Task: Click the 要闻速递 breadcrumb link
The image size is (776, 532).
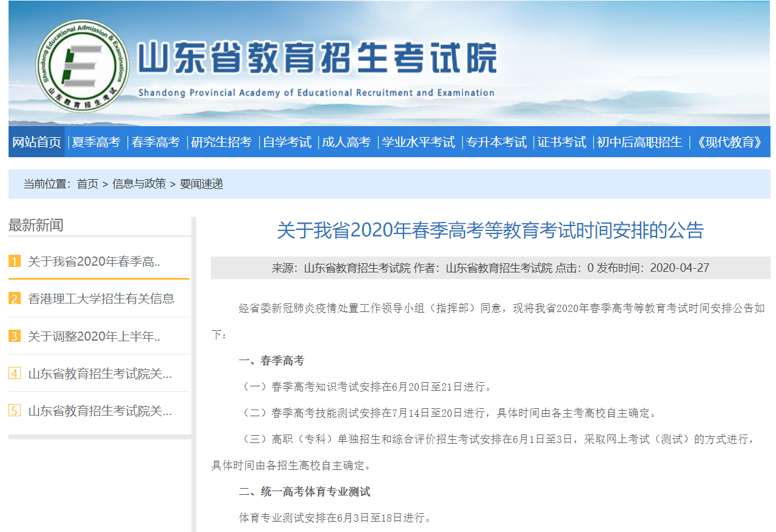Action: pos(201,183)
